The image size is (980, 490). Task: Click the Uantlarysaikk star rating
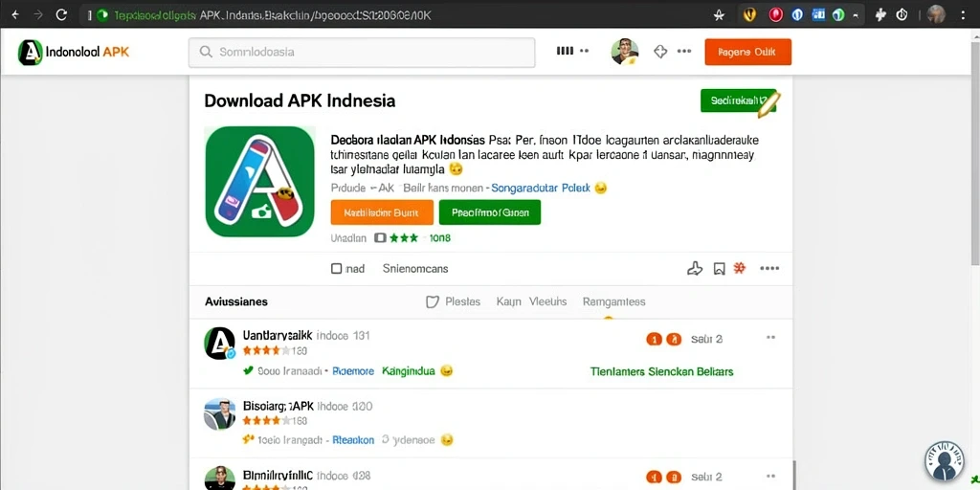pos(266,350)
